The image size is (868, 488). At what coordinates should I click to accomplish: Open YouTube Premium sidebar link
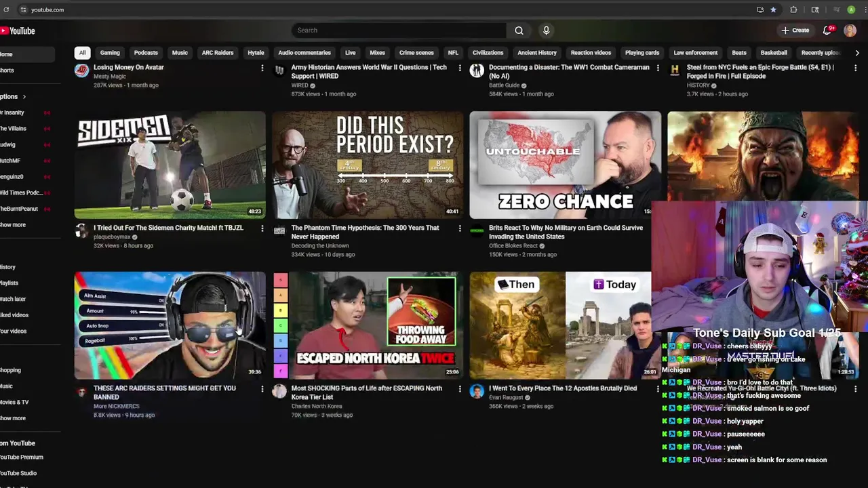[22, 457]
